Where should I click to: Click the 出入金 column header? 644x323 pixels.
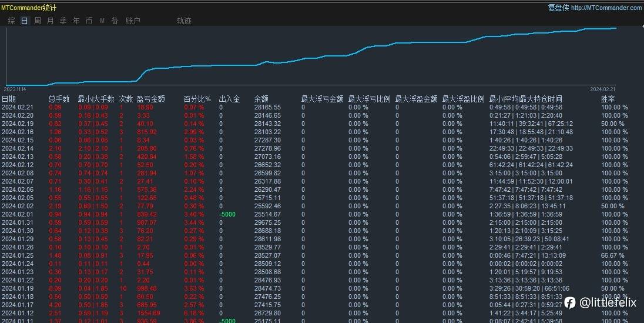pos(229,99)
